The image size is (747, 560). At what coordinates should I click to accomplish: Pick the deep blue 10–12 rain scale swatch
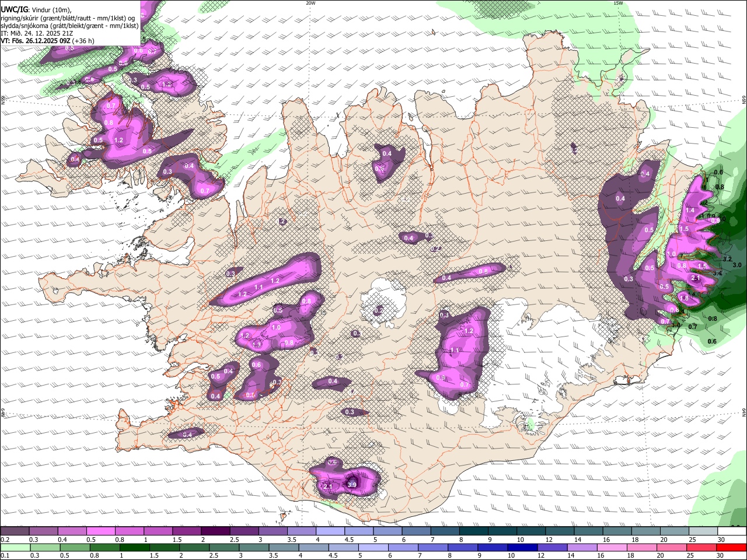click(523, 547)
